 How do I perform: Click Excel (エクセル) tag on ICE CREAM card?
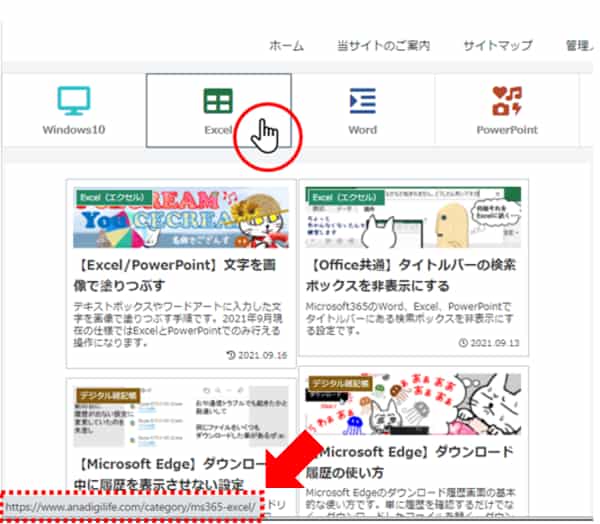coord(113,197)
